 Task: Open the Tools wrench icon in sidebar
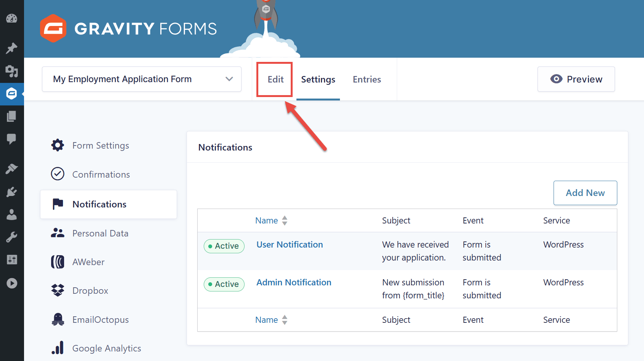tap(12, 237)
